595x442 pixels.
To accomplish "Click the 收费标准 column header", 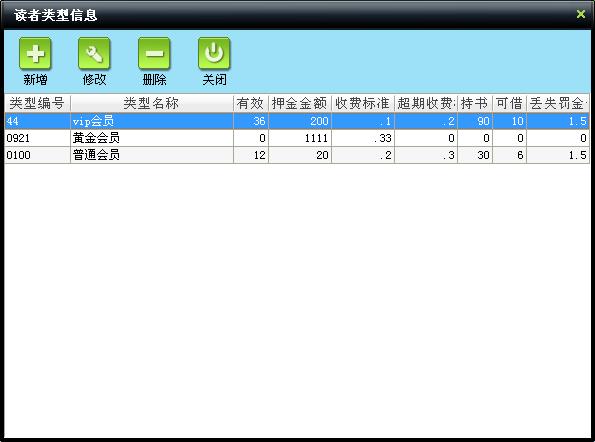I will pyautogui.click(x=363, y=103).
